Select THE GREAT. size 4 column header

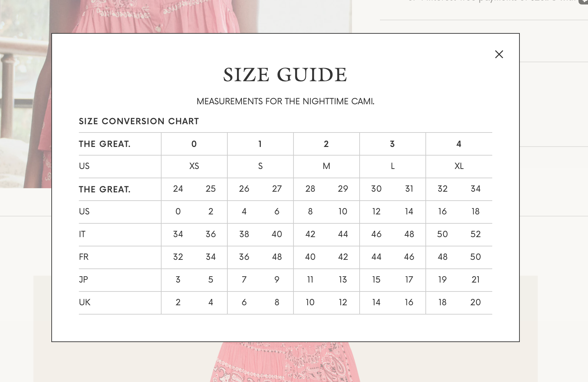(x=458, y=144)
